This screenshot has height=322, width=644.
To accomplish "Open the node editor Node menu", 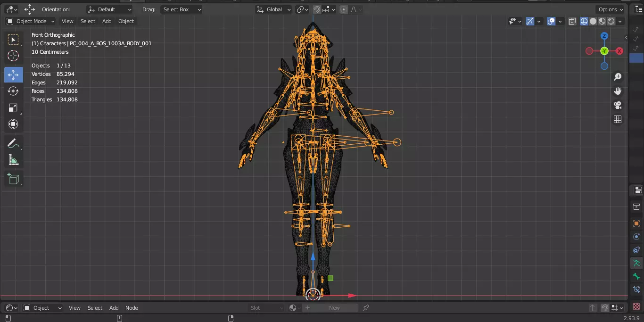I will pyautogui.click(x=132, y=308).
